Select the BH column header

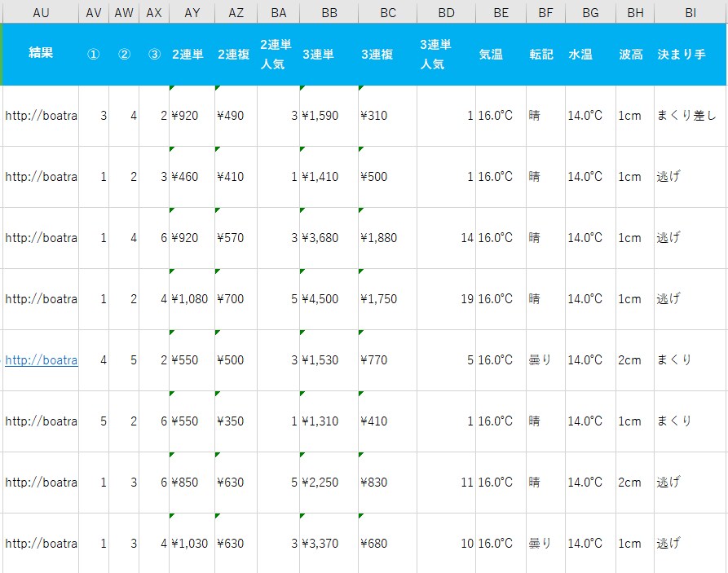point(635,12)
